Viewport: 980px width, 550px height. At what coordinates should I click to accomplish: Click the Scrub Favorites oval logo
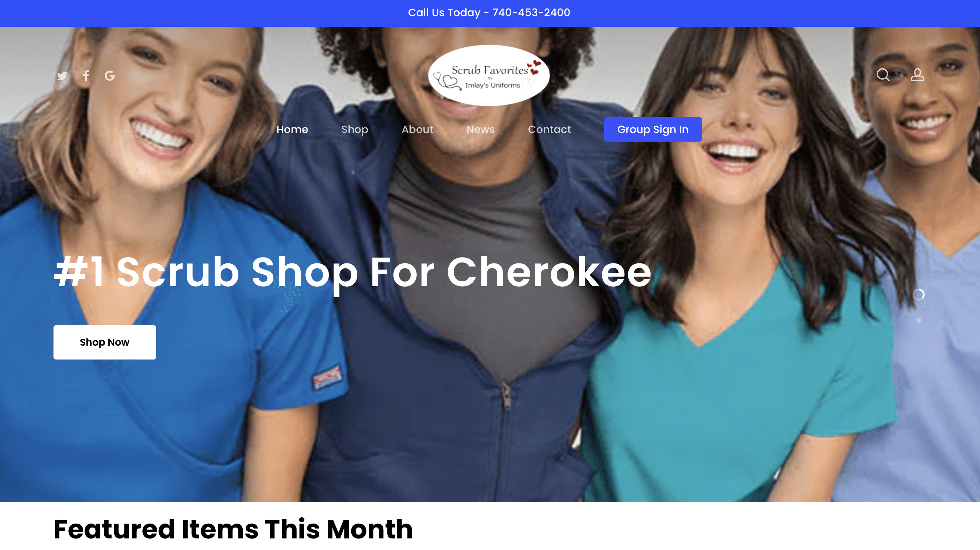pos(489,75)
